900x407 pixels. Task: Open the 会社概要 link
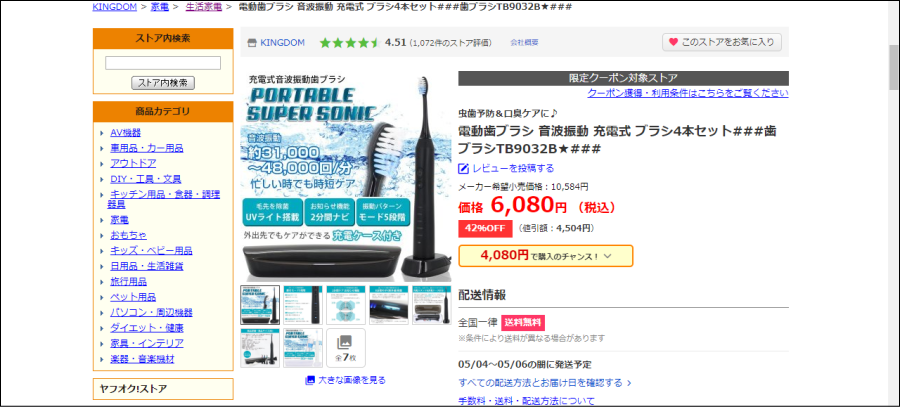pos(524,42)
